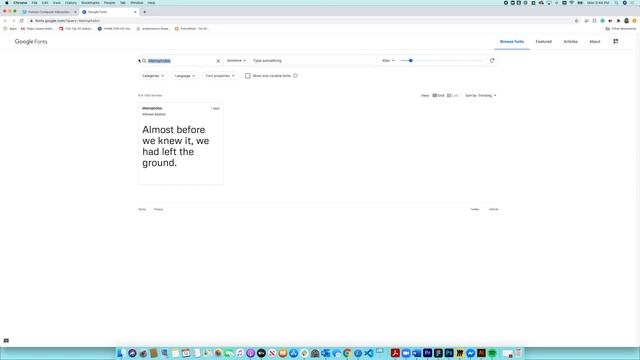Enable Show only variable fonts checkbox
640x360 pixels.
click(248, 76)
